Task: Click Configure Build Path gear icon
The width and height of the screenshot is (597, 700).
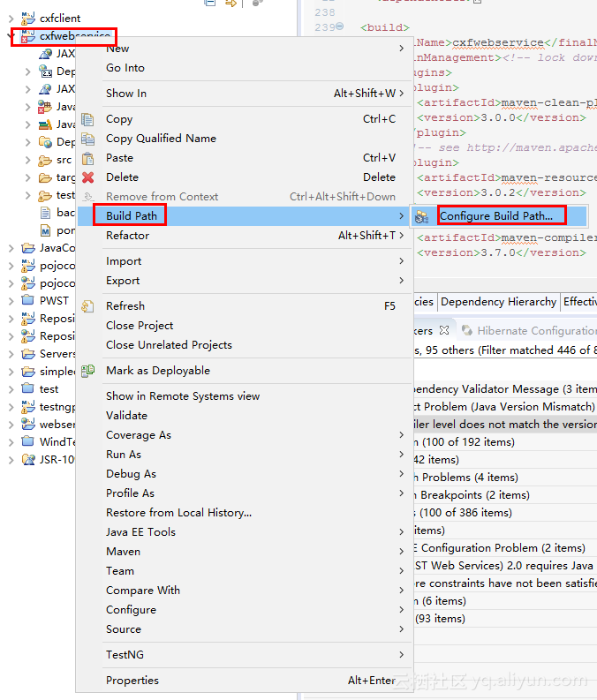Action: (421, 217)
